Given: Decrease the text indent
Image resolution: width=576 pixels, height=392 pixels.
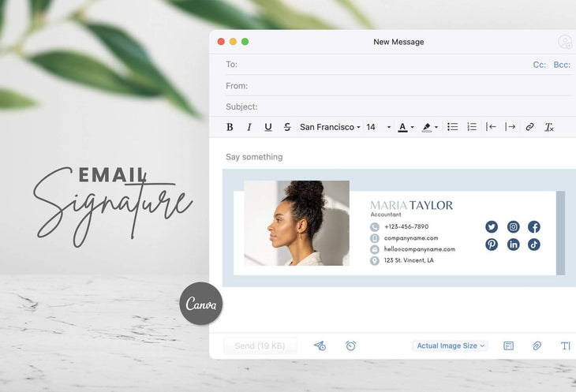Looking at the screenshot, I should (491, 127).
